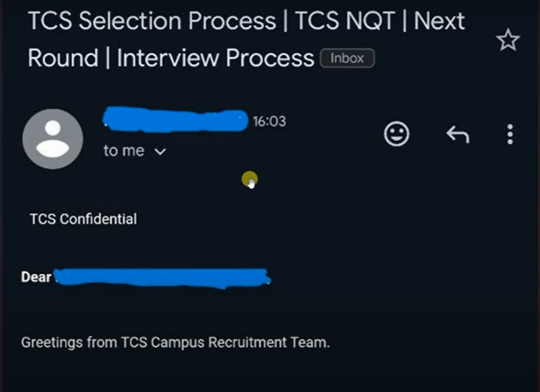Open the three-dot more options menu
Viewport: 540px width, 392px height.
[x=510, y=134]
